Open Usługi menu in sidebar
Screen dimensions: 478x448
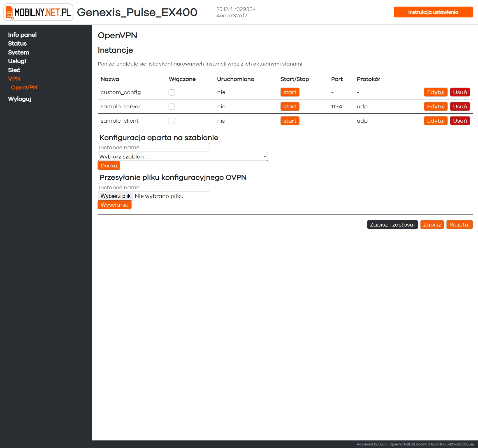click(x=17, y=61)
